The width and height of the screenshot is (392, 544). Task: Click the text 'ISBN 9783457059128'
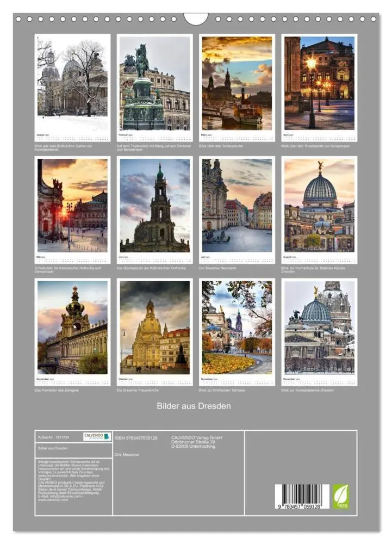coord(136,438)
